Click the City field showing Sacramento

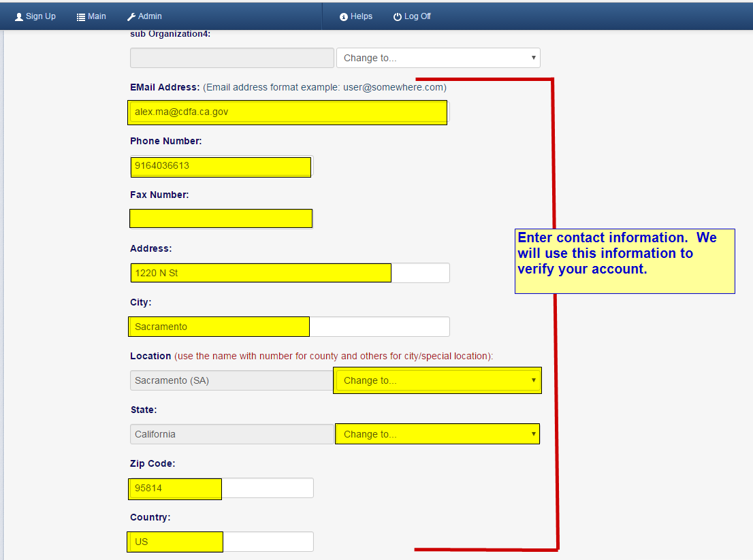[289, 327]
